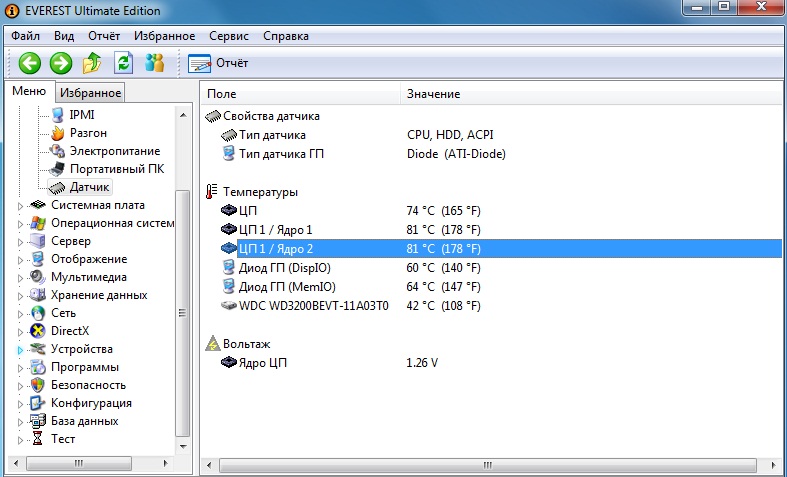The height and width of the screenshot is (477, 787).
Task: Click the Сеть globe icon
Action: [x=38, y=313]
